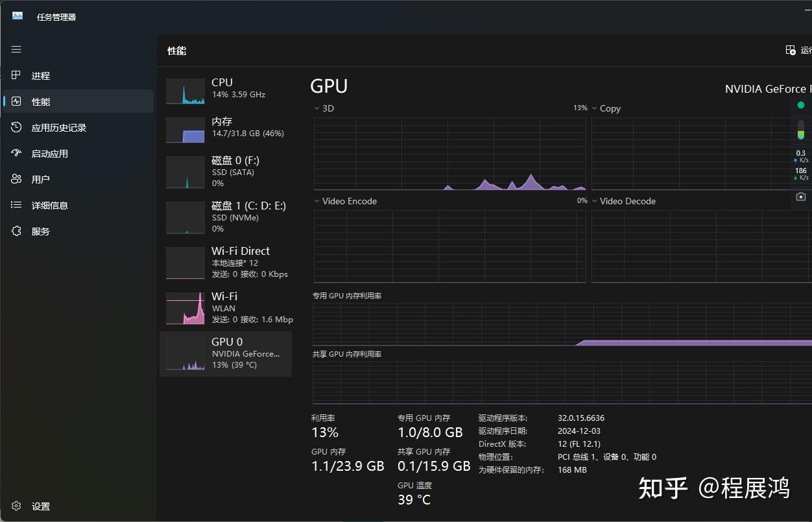This screenshot has width=812, height=522.
Task: Click the 共享 GPU 内存利用率 graph
Action: 562,383
